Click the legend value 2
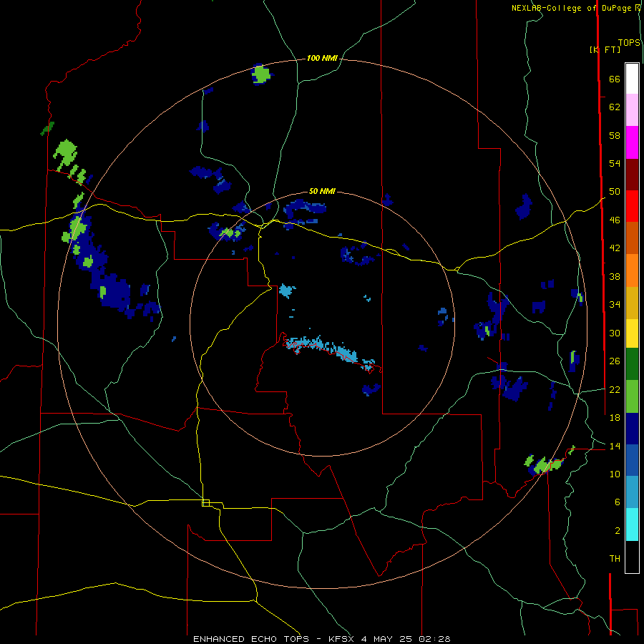 click(x=617, y=531)
